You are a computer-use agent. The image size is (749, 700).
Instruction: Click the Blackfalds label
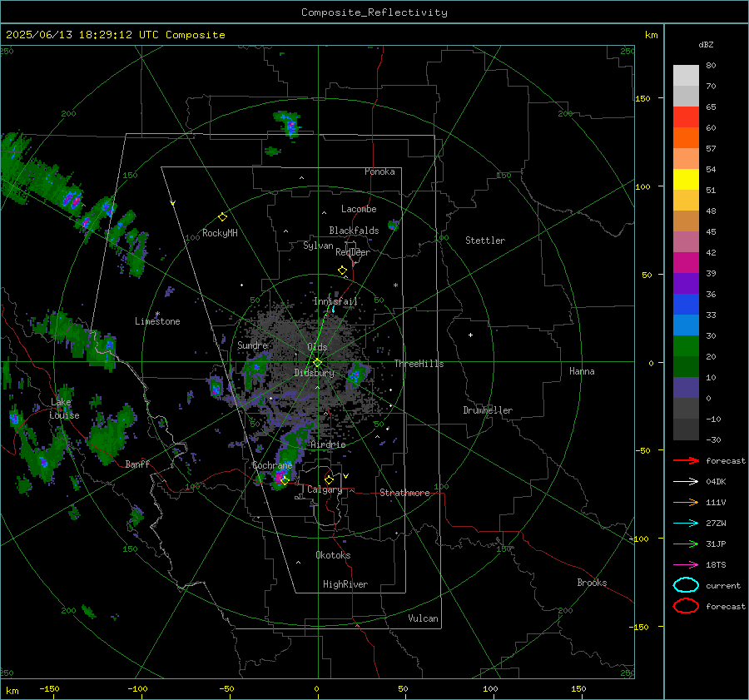[354, 231]
